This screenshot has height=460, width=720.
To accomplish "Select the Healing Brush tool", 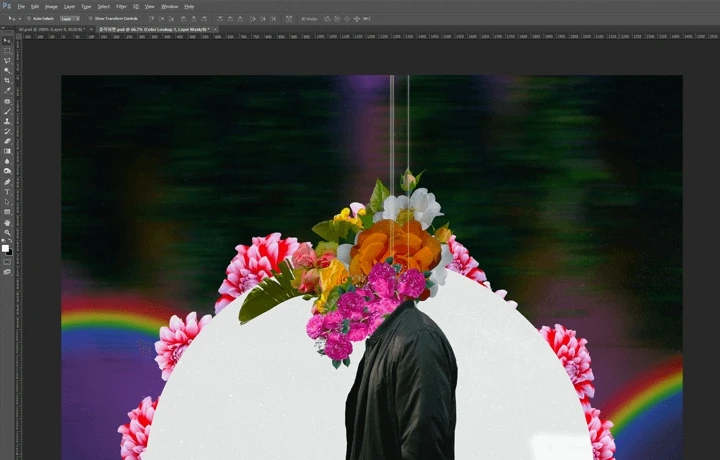I will tap(7, 101).
